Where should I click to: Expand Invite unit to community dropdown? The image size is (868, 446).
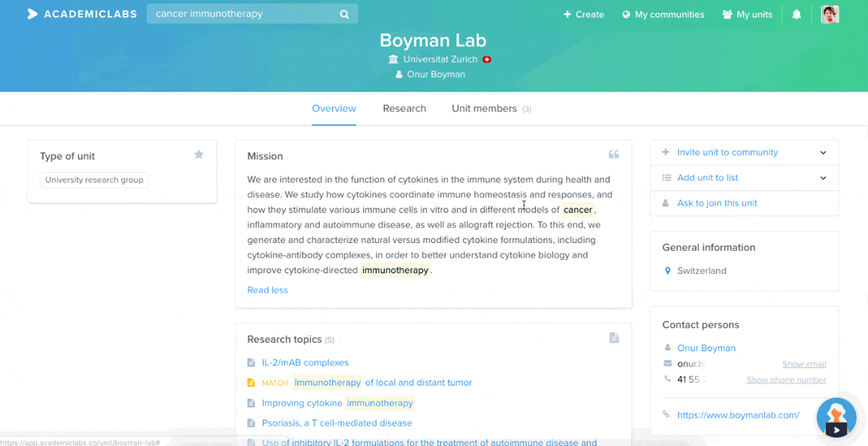[x=823, y=153]
